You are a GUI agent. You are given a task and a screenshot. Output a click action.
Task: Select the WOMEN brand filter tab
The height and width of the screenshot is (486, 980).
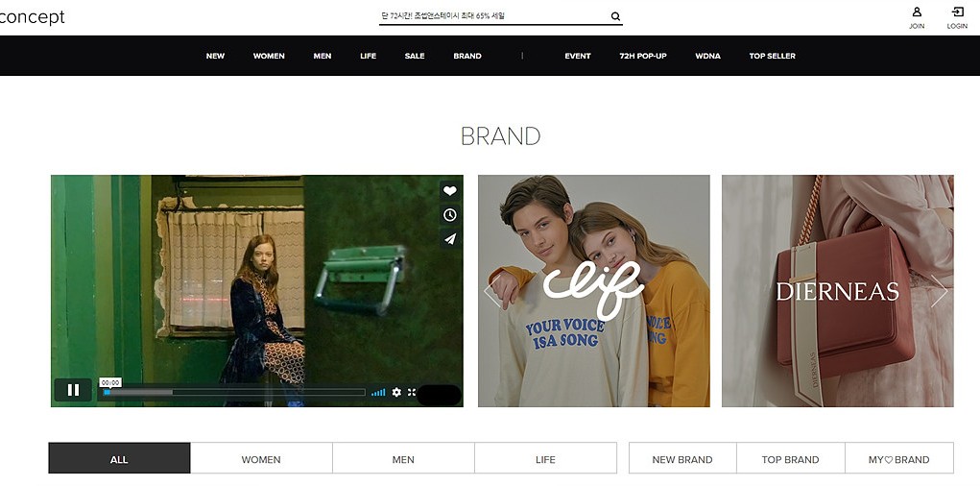point(261,458)
